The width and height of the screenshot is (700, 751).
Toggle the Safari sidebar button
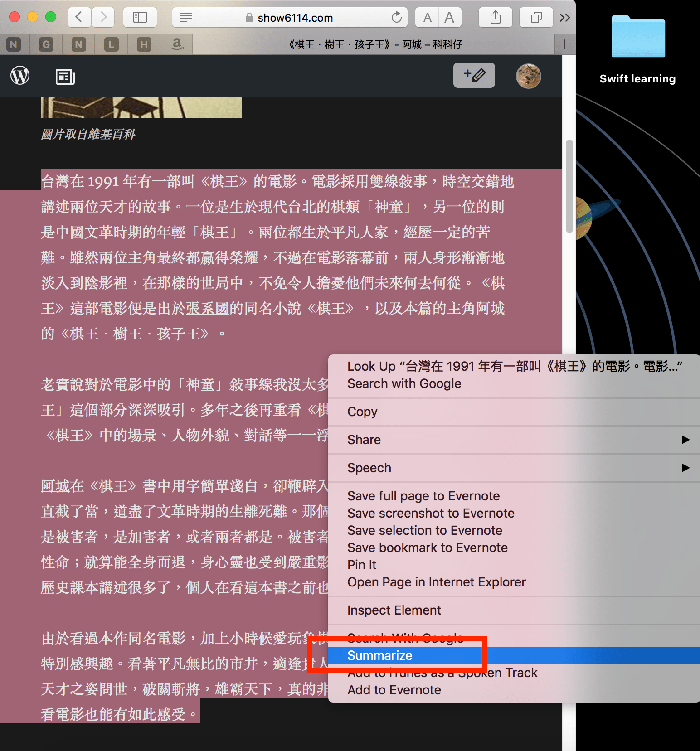140,18
